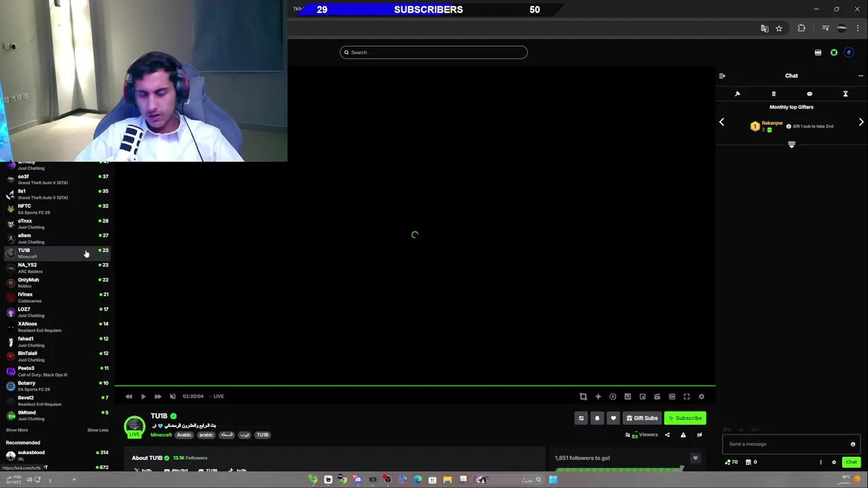Screen dimensions: 868x488
Task: Open chat settings gear icon
Action: pyautogui.click(x=834, y=462)
